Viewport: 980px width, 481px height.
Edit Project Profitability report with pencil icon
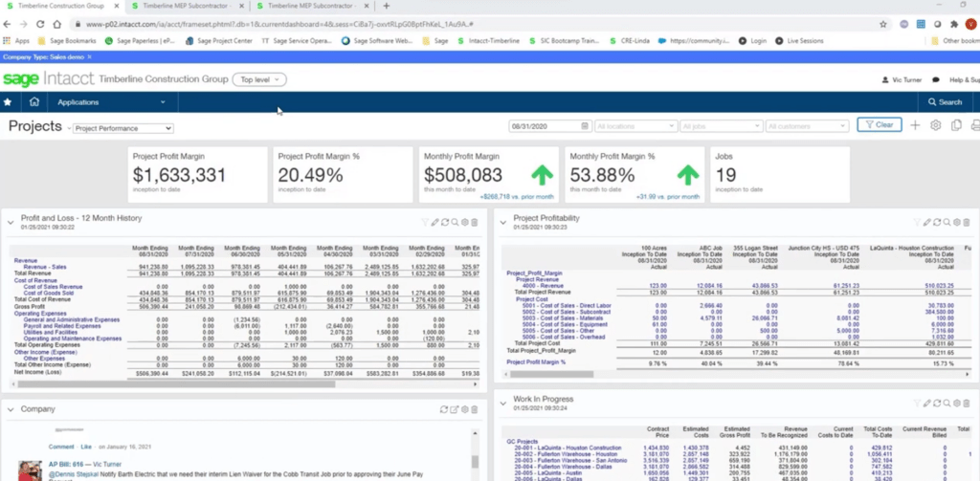(927, 223)
